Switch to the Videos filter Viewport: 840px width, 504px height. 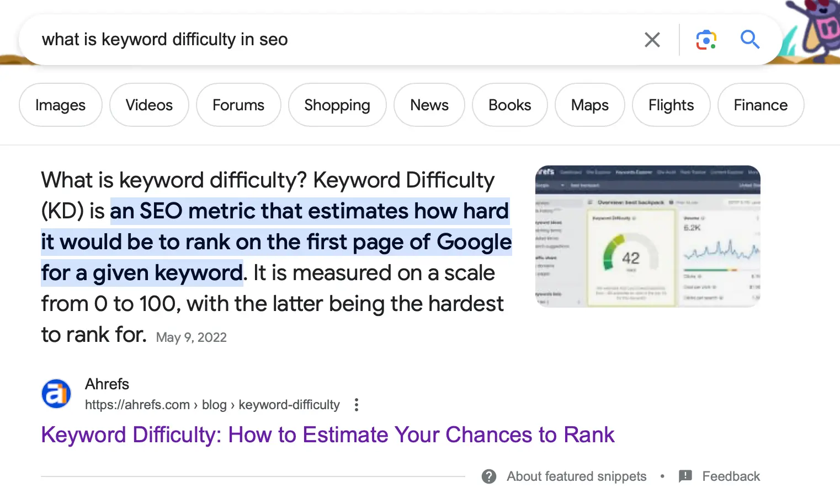coord(149,105)
